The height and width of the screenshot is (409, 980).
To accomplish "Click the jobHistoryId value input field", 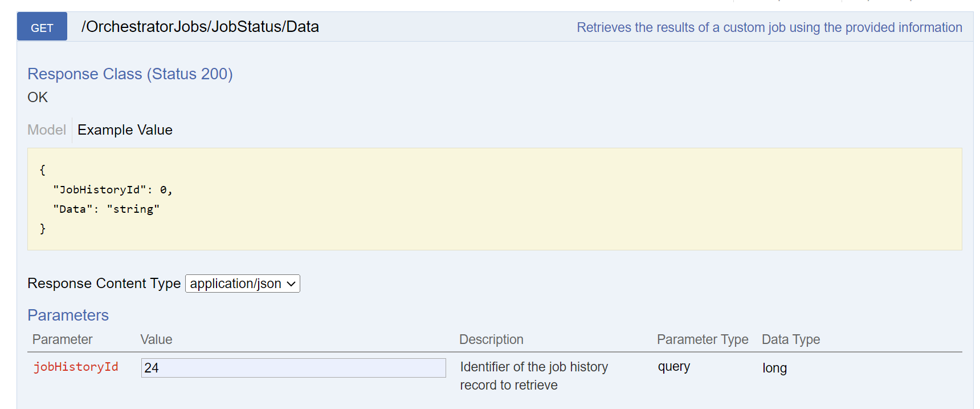I will 293,368.
